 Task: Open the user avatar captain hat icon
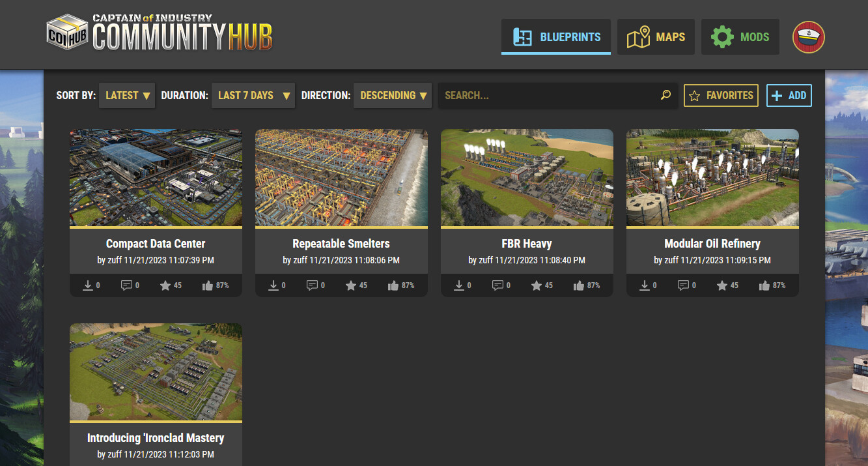tap(809, 37)
